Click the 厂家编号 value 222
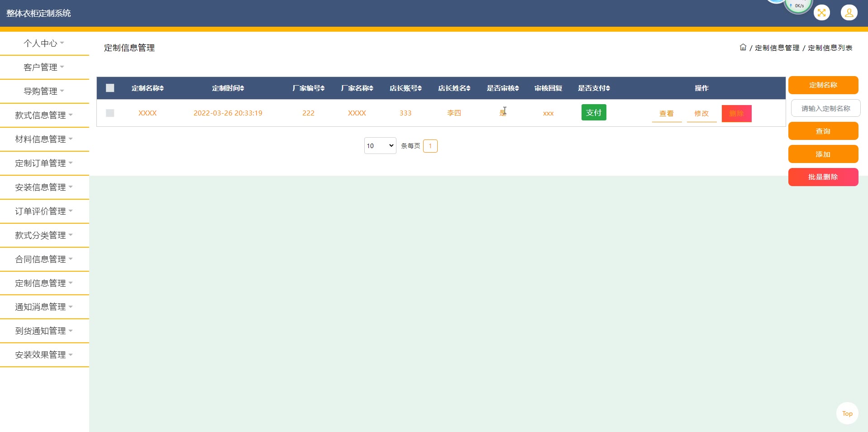868x432 pixels. (x=308, y=113)
